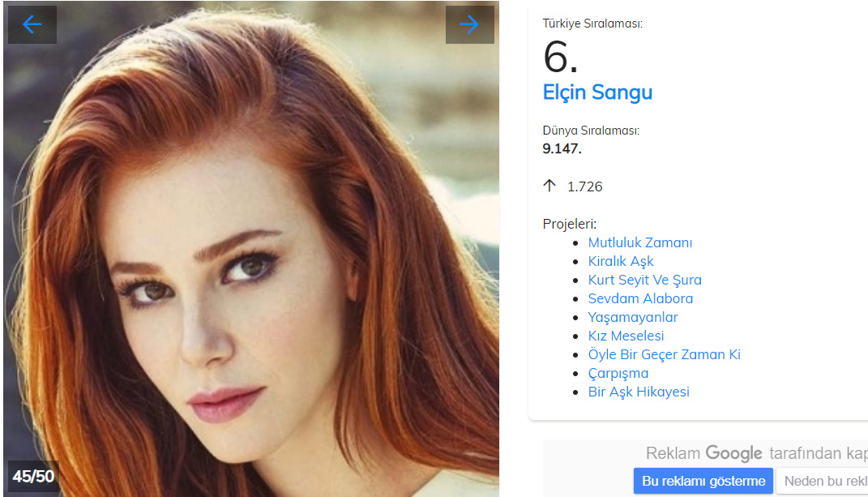Go to the previous photo with left arrow
This screenshot has width=868, height=497.
32,25
